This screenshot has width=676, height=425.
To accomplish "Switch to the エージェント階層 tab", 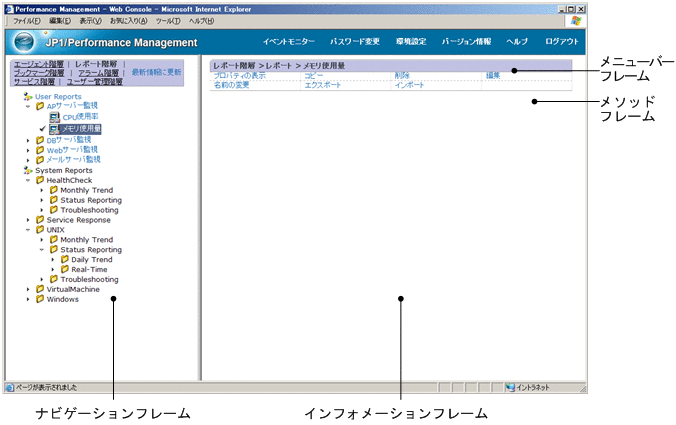I will [39, 64].
